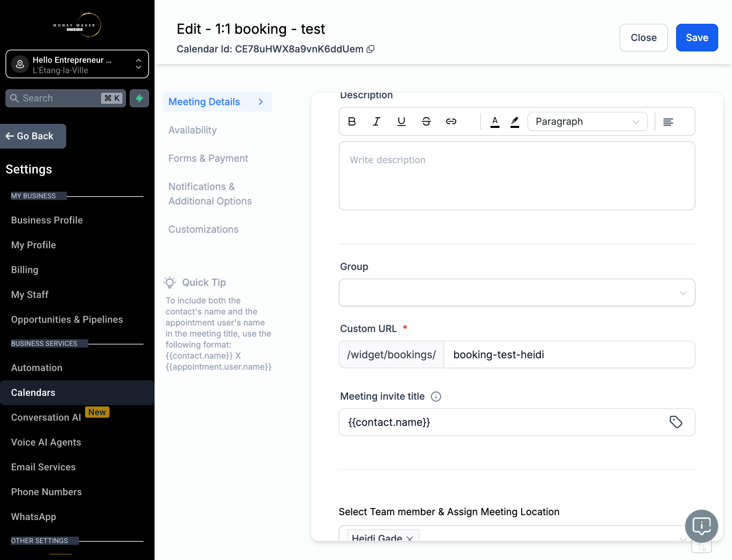
Task: Save the calendar changes
Action: coord(697,38)
